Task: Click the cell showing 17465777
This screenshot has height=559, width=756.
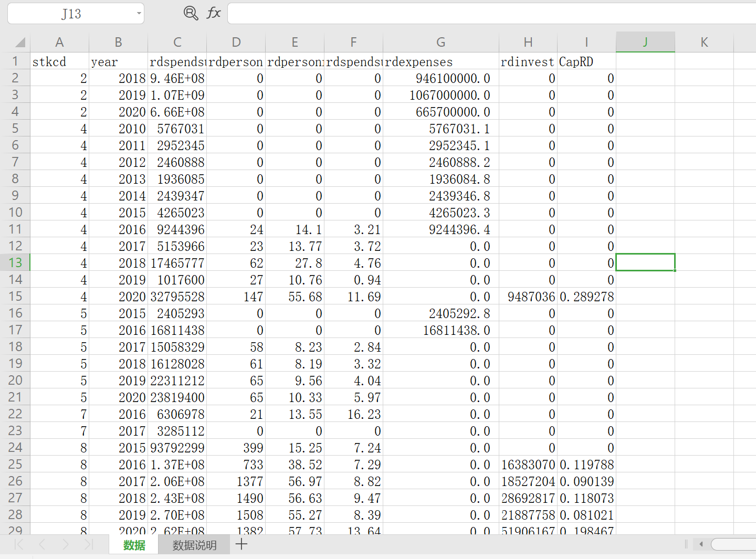Action: point(177,263)
